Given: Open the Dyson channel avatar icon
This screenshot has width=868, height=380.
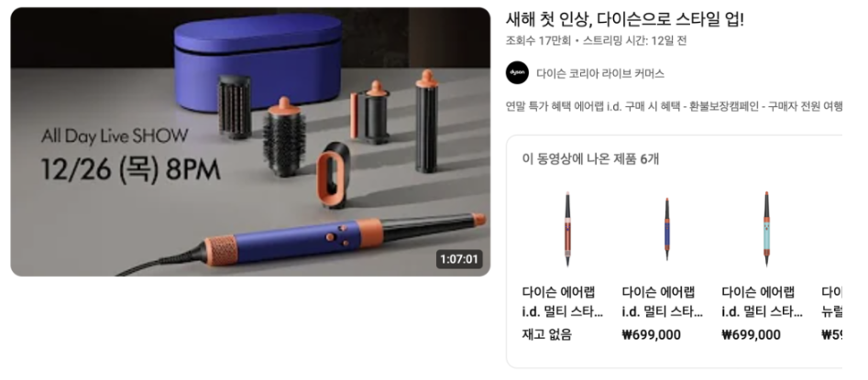Looking at the screenshot, I should (518, 72).
